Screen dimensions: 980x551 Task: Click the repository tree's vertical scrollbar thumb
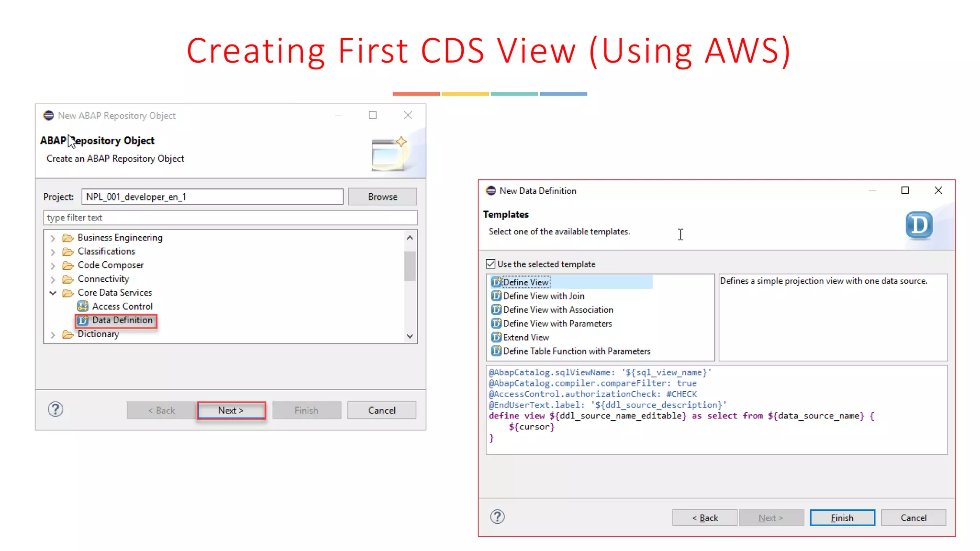click(x=410, y=266)
